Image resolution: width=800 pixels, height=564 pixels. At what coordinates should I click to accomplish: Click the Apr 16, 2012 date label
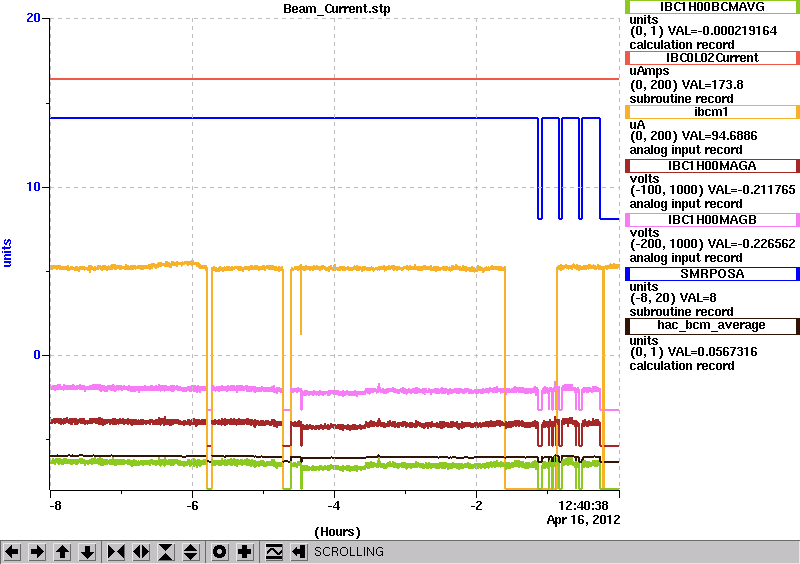(x=583, y=520)
